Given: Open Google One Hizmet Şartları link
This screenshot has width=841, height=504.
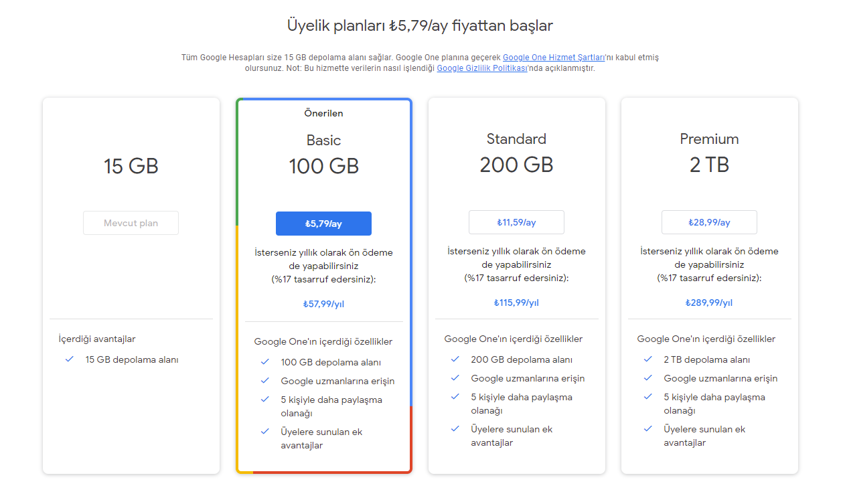Looking at the screenshot, I should pos(554,58).
